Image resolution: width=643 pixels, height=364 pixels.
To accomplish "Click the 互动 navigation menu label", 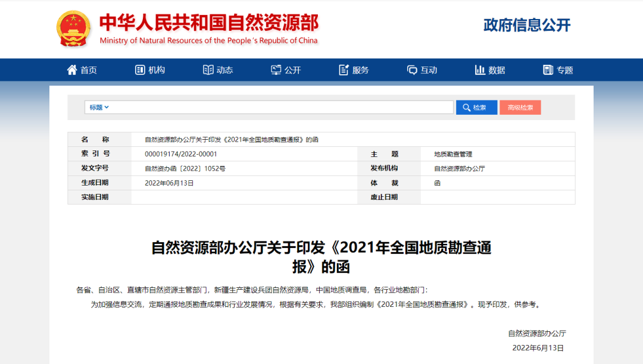I will coord(429,70).
